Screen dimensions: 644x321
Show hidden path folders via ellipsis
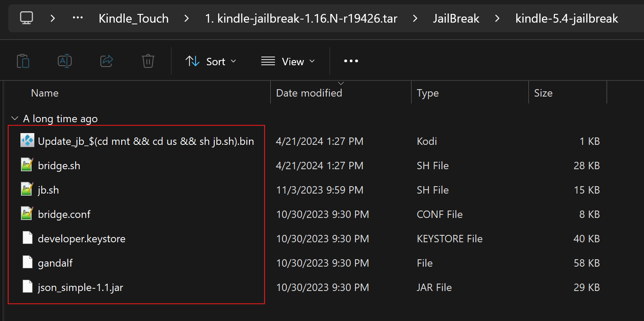point(78,18)
